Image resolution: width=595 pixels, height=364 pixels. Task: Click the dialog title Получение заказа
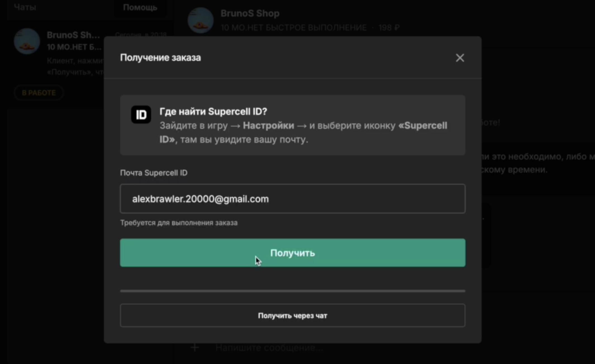point(160,58)
